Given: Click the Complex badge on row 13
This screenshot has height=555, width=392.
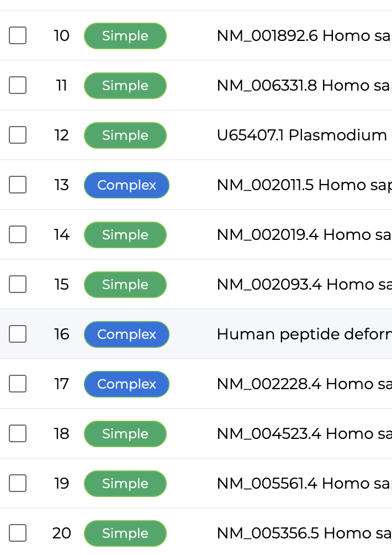Looking at the screenshot, I should click(x=126, y=185).
